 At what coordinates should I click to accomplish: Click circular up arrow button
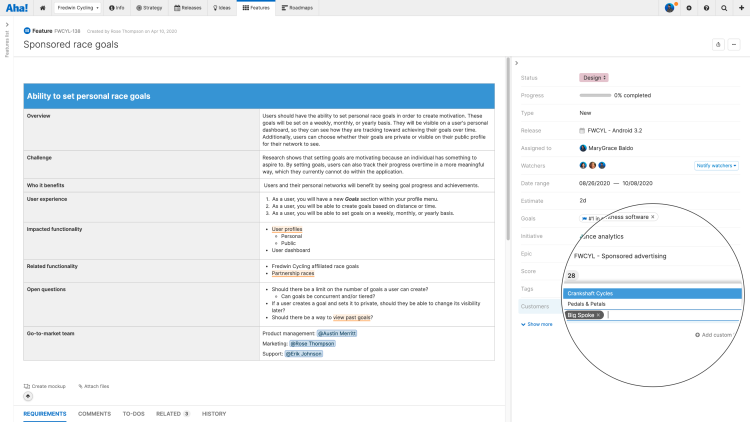[x=28, y=396]
